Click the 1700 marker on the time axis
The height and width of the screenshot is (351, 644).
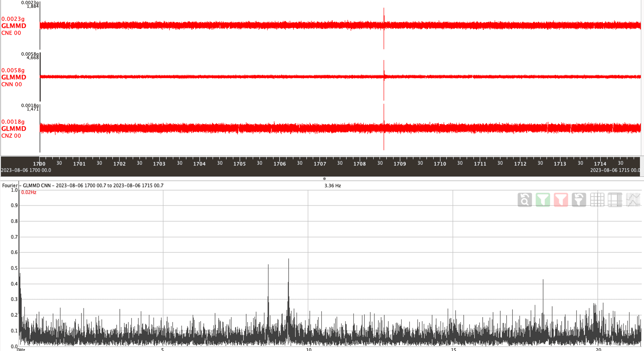point(39,164)
